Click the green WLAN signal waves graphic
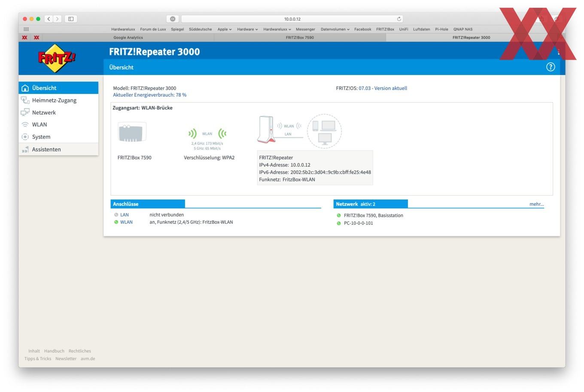 (207, 133)
